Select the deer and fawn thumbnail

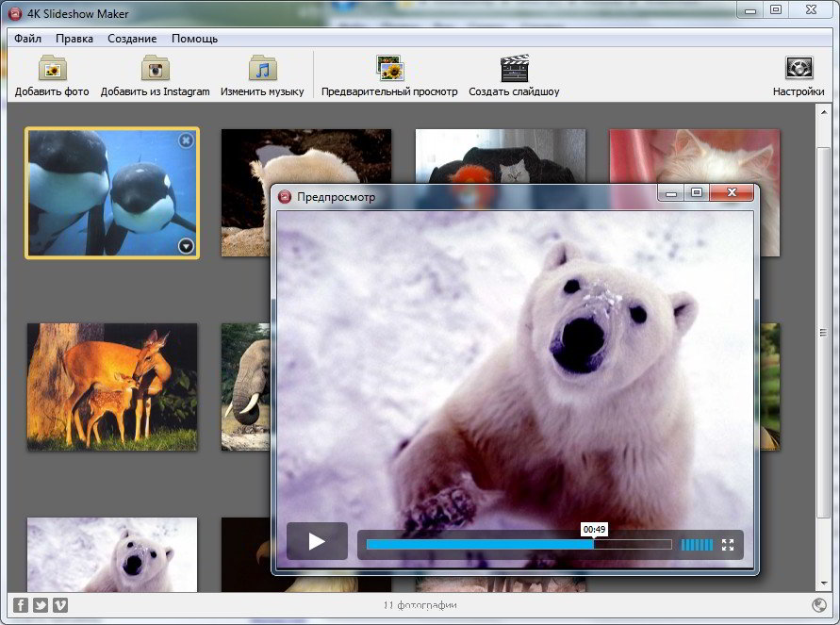[112, 387]
